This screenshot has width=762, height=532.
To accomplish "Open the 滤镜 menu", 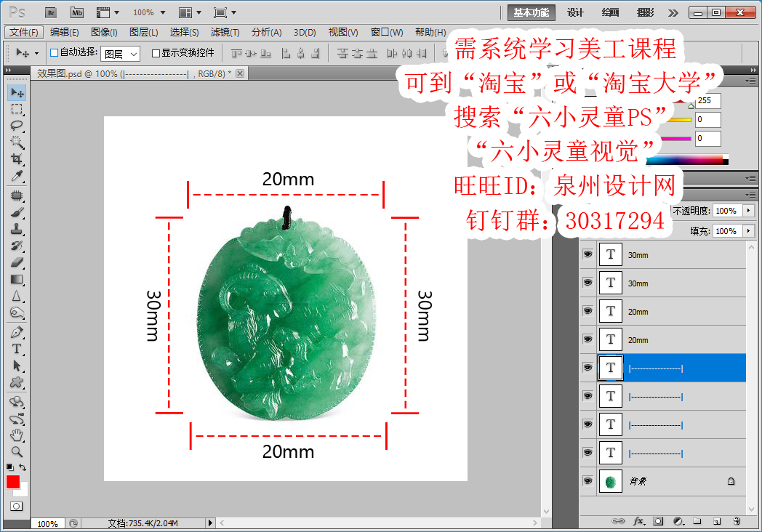I will (223, 32).
